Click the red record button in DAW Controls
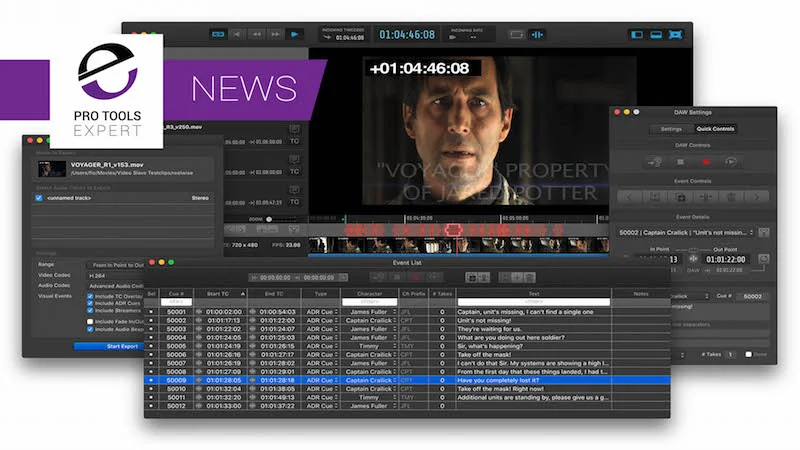The image size is (800, 450). click(706, 162)
